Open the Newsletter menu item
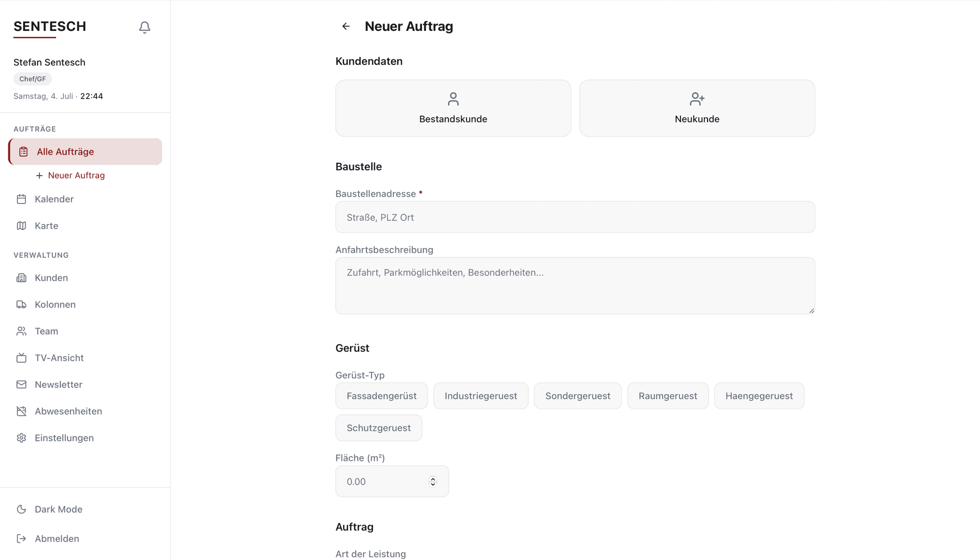Screen dimensions: 980x560 click(x=85, y=384)
